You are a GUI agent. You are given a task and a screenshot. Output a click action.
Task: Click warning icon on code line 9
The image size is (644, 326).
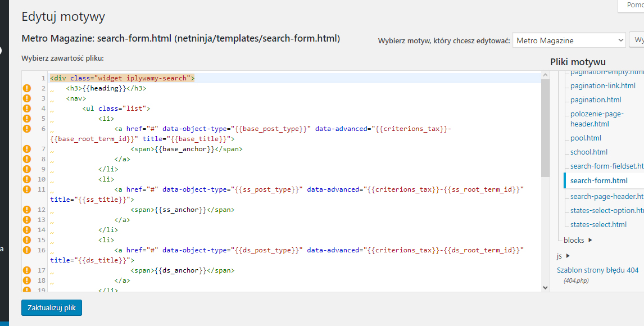point(27,169)
